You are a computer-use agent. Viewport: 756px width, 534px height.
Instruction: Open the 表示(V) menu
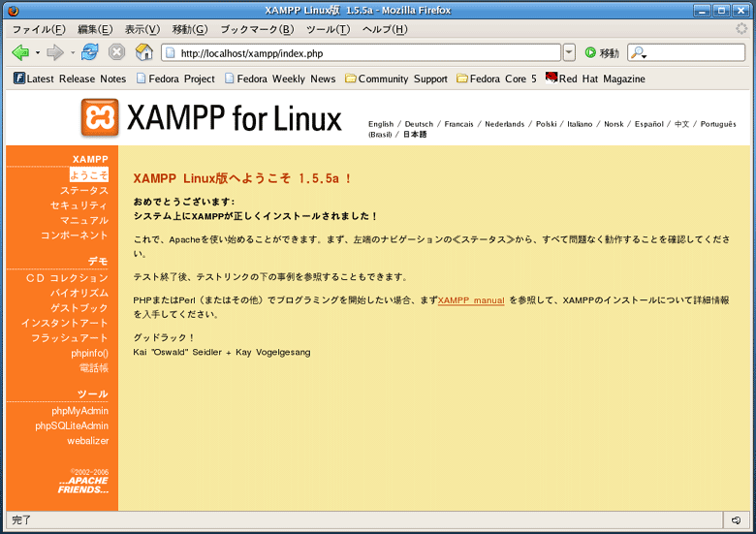(142, 29)
